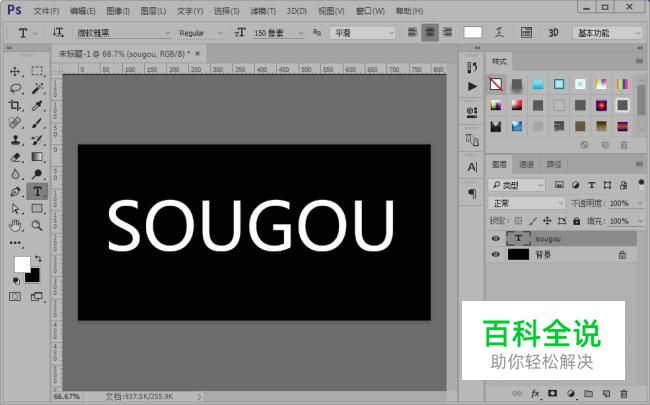Align text left
Viewport: 650px width, 405px height.
[412, 32]
